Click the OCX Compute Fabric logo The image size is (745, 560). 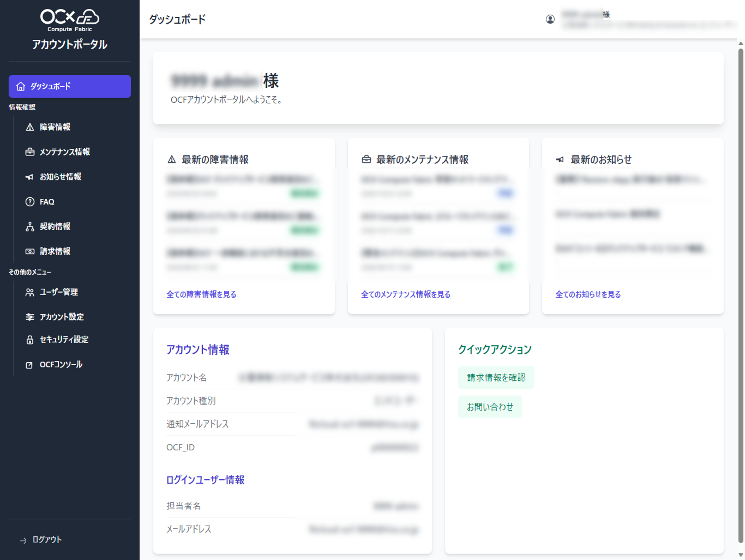(70, 20)
